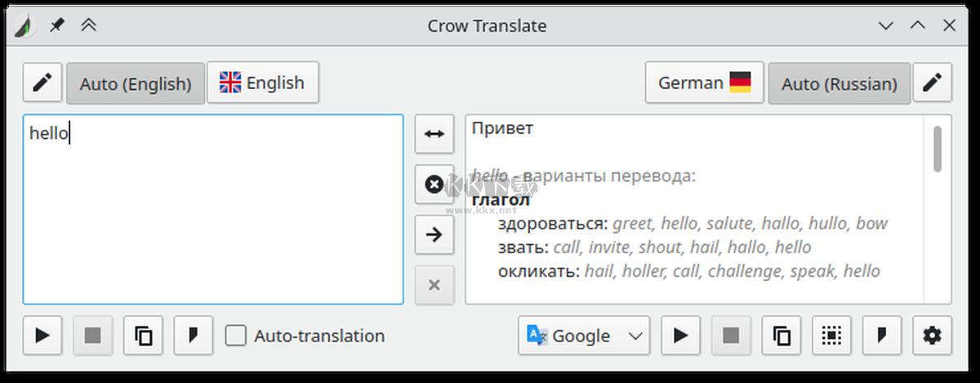Expand window using the double chevron up icon
This screenshot has height=383, width=980.
[x=89, y=25]
